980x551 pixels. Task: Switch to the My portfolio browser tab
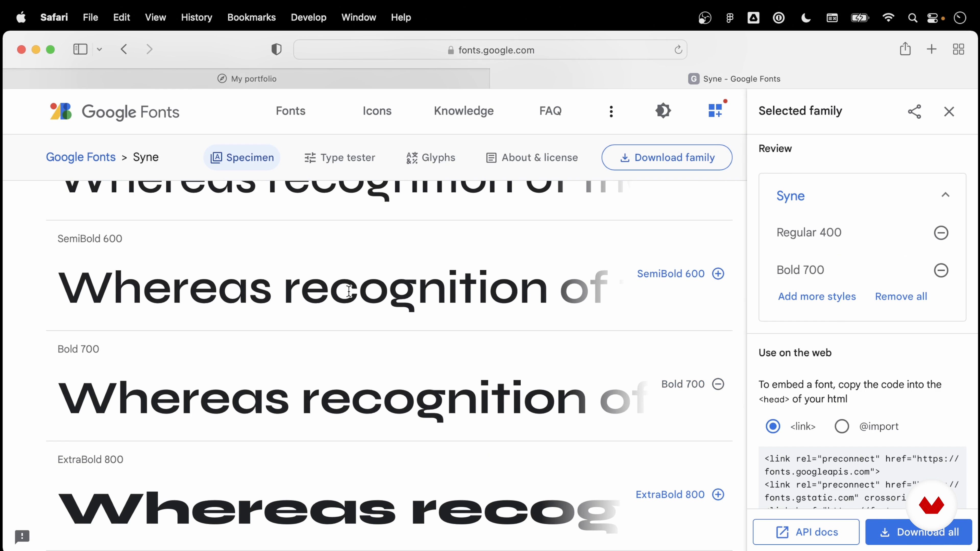[247, 79]
